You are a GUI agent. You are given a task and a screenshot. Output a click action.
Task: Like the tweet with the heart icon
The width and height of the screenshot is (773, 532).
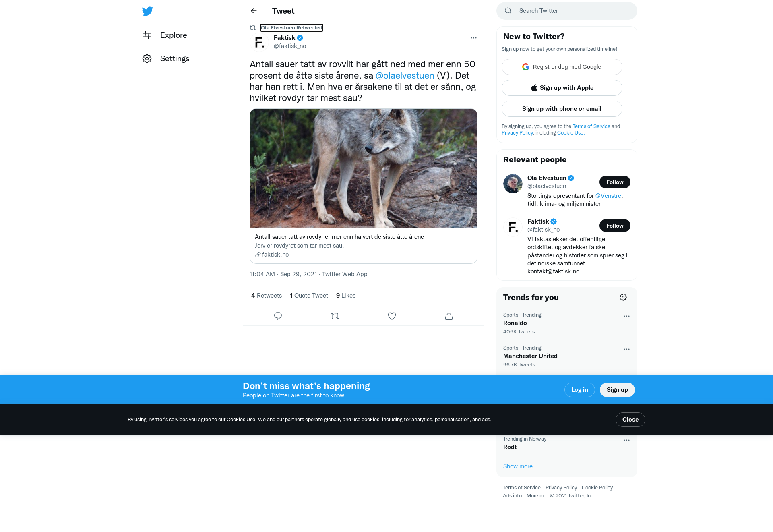click(x=392, y=316)
